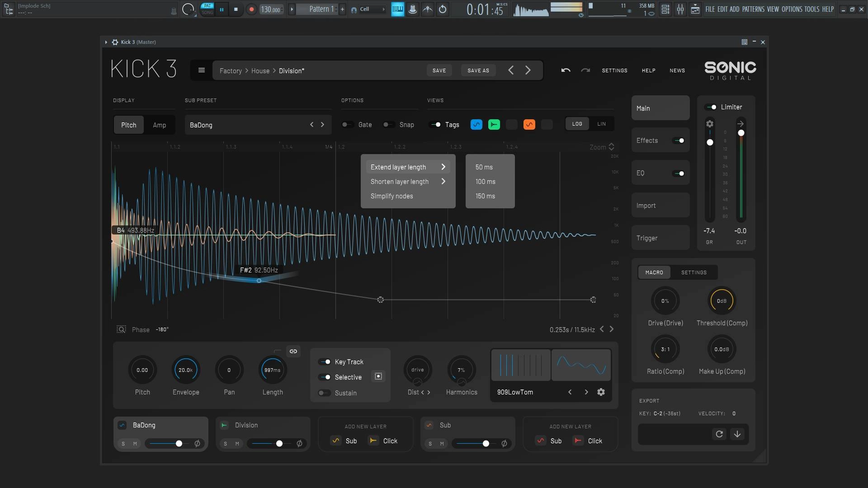The image size is (868, 488).
Task: Select the F#2 92.50Hz pitch node
Action: coord(259,281)
